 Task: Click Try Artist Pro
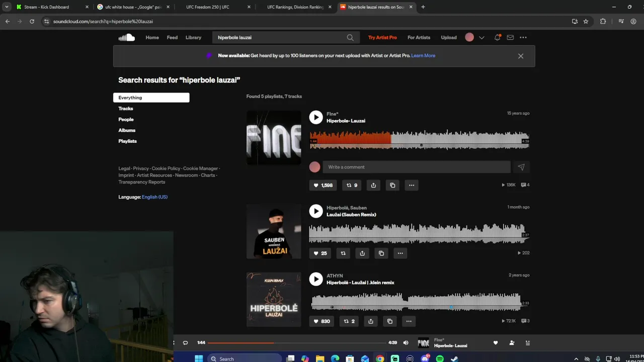(382, 37)
